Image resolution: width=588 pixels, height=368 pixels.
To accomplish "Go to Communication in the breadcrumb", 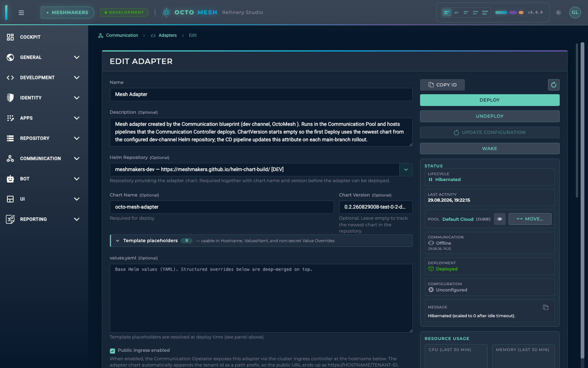I will pyautogui.click(x=122, y=35).
